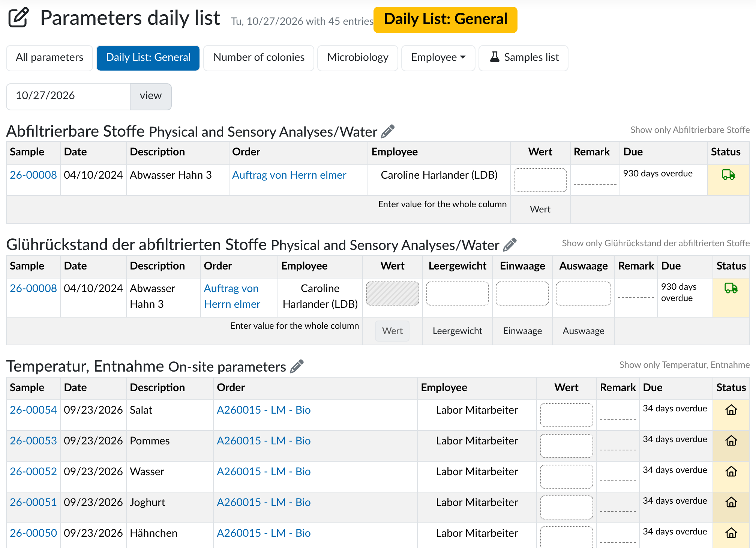Click house status icon for sample 26-00054
756x548 pixels.
(731, 410)
